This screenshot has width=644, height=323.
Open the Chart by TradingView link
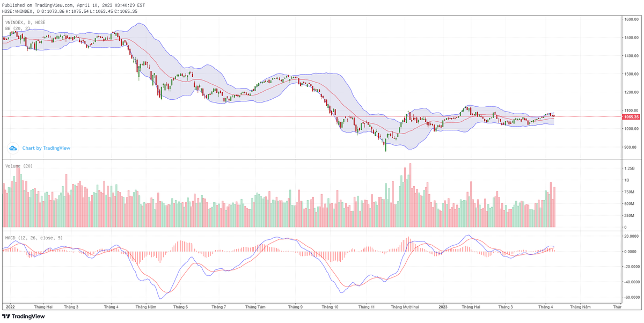coord(46,148)
